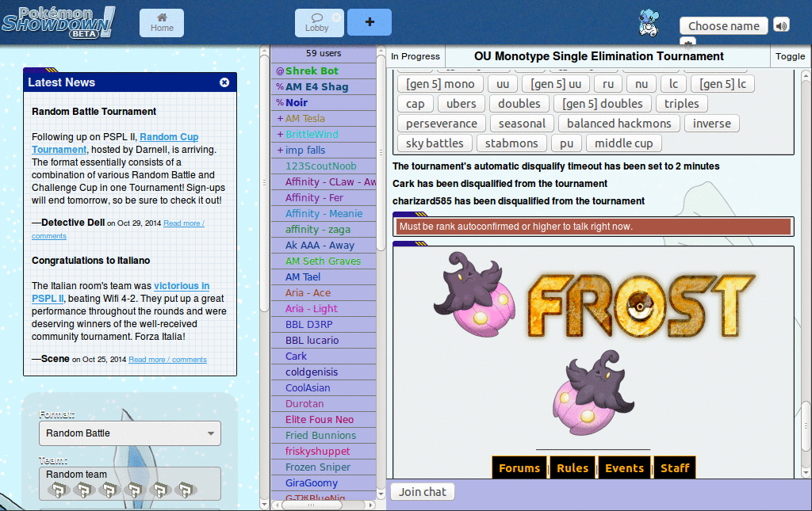Select user BrittleWind
The height and width of the screenshot is (511, 812).
(x=324, y=135)
